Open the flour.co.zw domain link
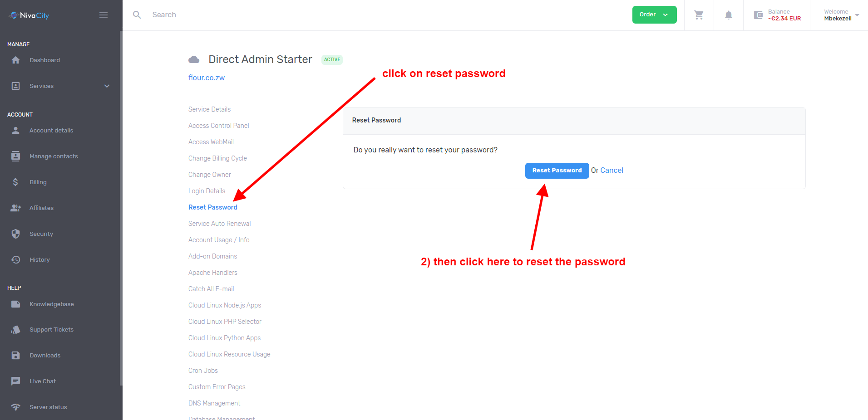 point(207,78)
